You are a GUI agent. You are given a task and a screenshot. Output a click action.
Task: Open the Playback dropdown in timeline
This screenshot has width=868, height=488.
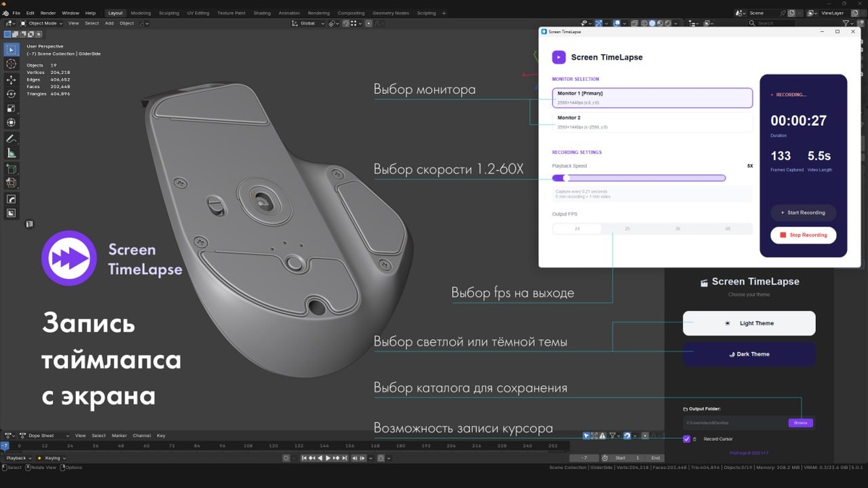18,458
